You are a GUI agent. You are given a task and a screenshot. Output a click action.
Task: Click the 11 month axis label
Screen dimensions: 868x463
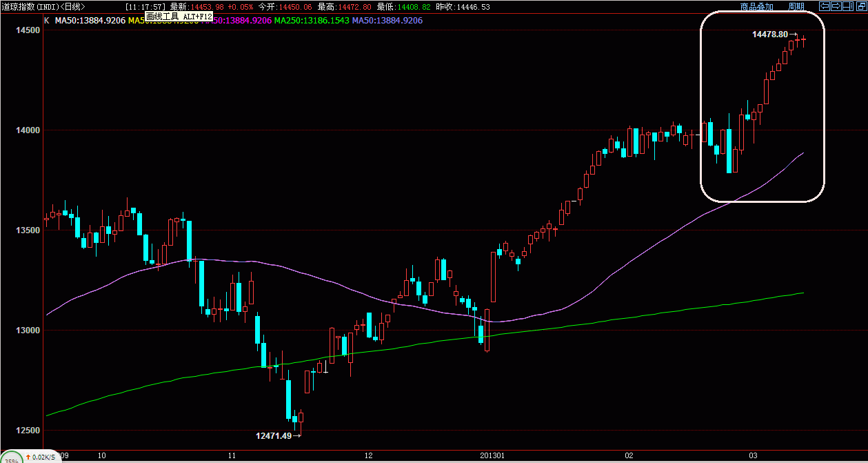coord(232,455)
